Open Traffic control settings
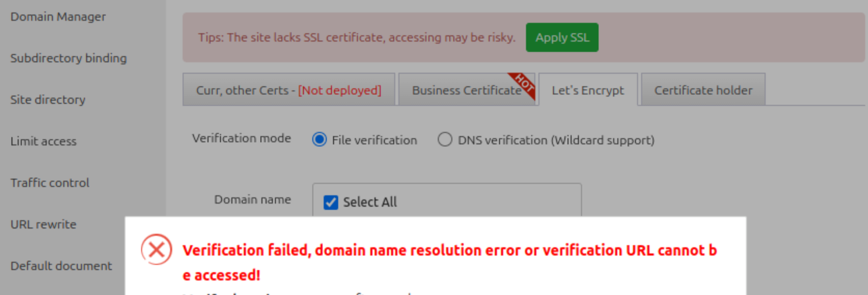Viewport: 868px width, 295px height. [x=50, y=183]
